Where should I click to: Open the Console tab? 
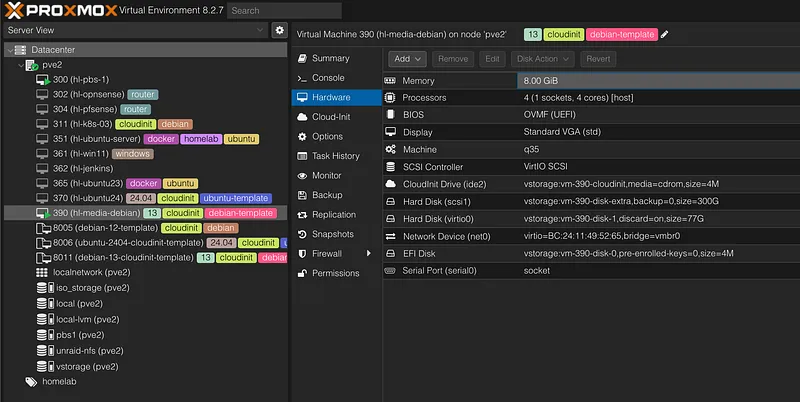pos(328,78)
